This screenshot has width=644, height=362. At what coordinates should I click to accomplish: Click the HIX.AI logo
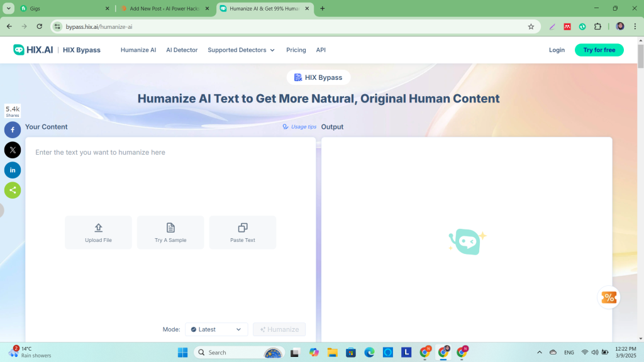pos(31,50)
